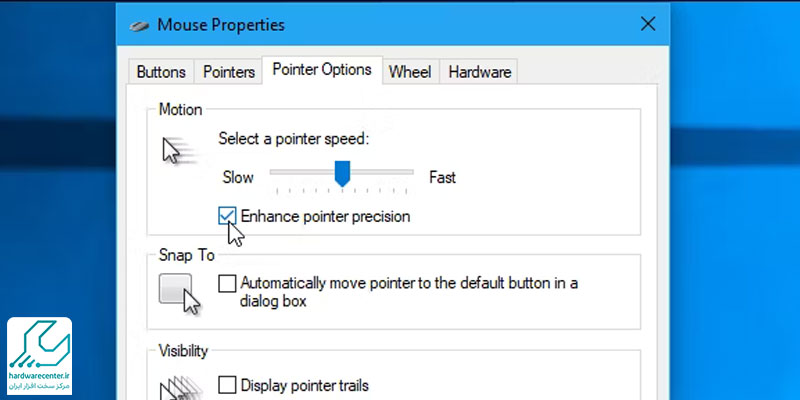Select the Wheel tab

point(410,72)
